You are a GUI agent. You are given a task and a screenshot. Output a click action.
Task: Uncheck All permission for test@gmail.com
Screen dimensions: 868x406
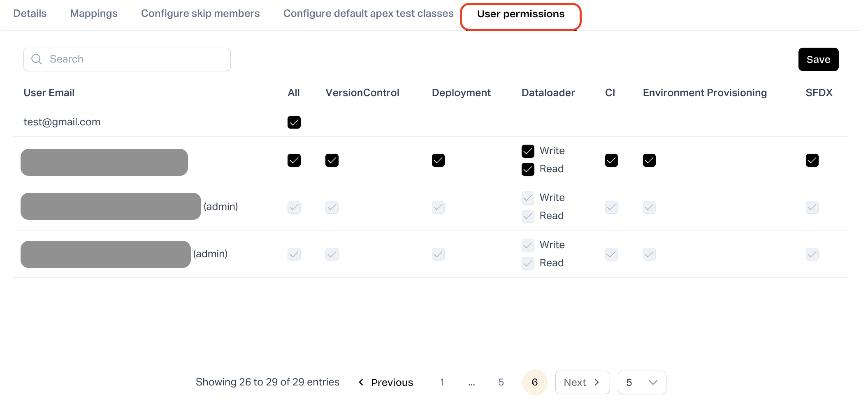coord(294,122)
